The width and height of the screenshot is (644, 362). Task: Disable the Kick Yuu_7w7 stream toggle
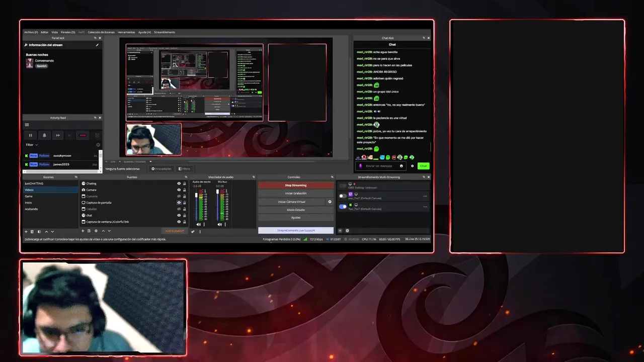(x=343, y=206)
